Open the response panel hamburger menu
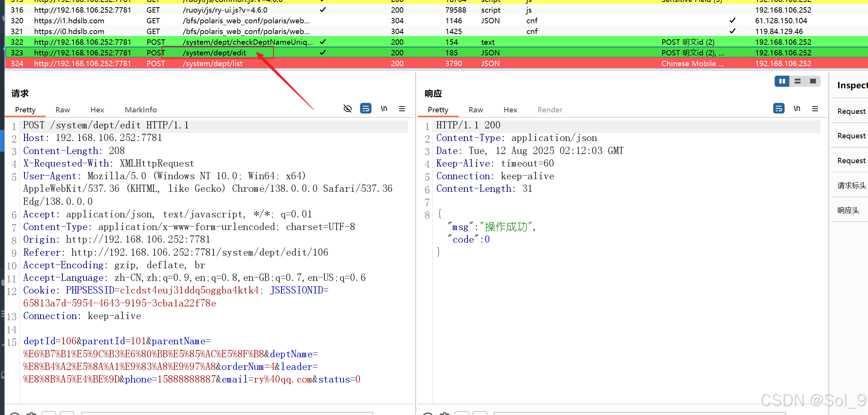The width and height of the screenshot is (868, 415). tap(815, 109)
